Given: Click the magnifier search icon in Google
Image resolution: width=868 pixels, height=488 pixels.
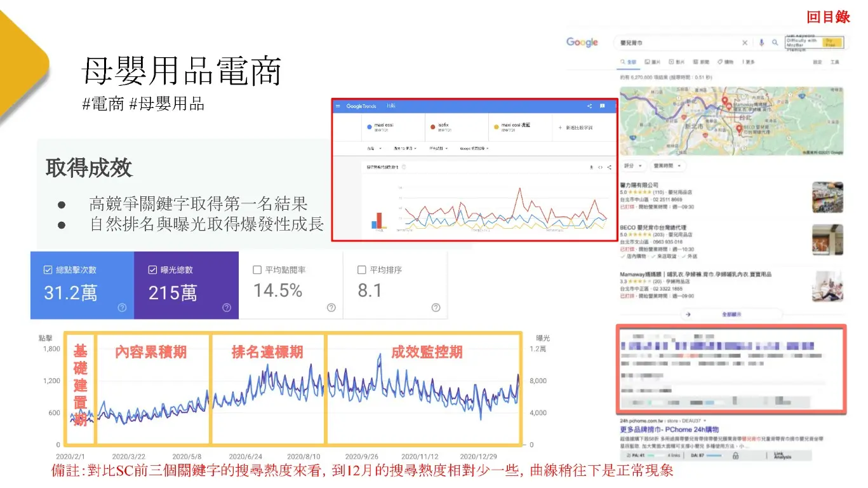Looking at the screenshot, I should point(775,43).
